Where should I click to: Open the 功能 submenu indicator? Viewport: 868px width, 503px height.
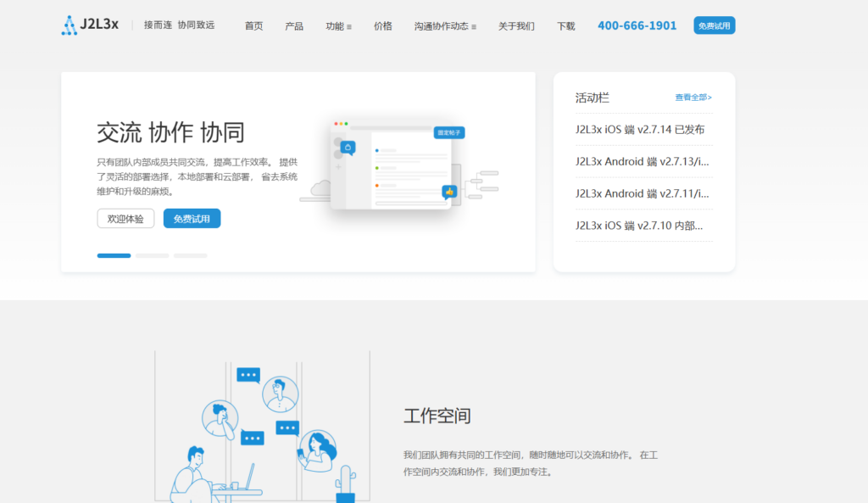click(350, 26)
